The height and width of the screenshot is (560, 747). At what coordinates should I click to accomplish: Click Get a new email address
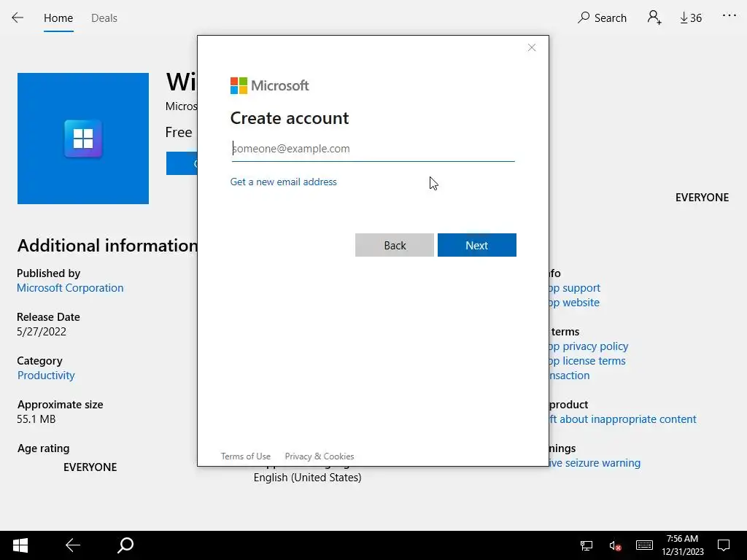pyautogui.click(x=284, y=182)
